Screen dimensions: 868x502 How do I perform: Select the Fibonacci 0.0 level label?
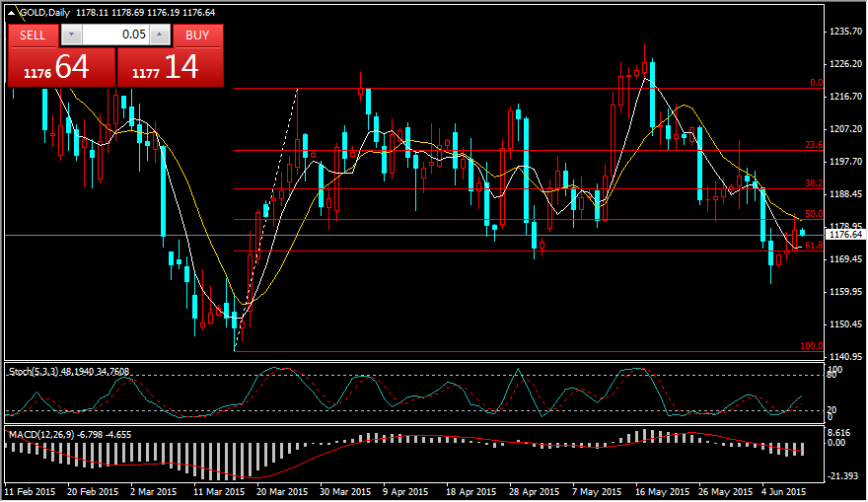(815, 84)
